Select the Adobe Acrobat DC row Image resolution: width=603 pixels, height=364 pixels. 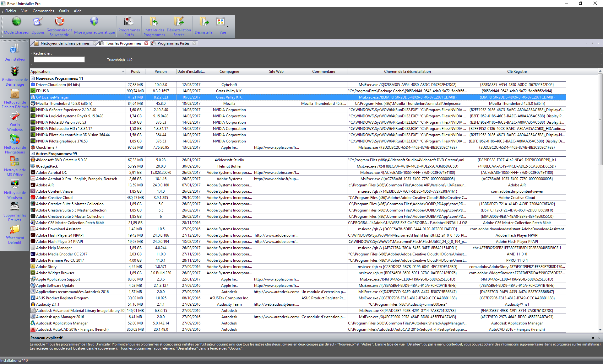pos(298,173)
